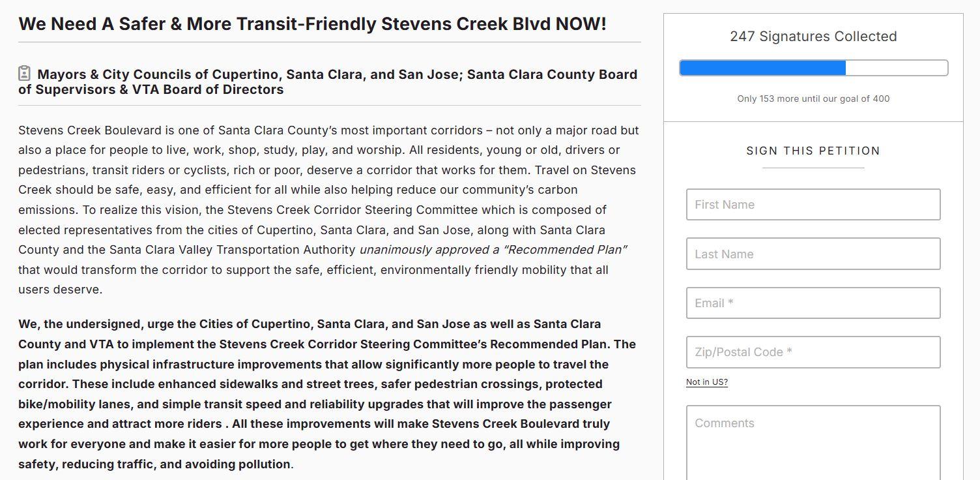Click the petition title about Stevens Creek Blvd

tap(312, 24)
